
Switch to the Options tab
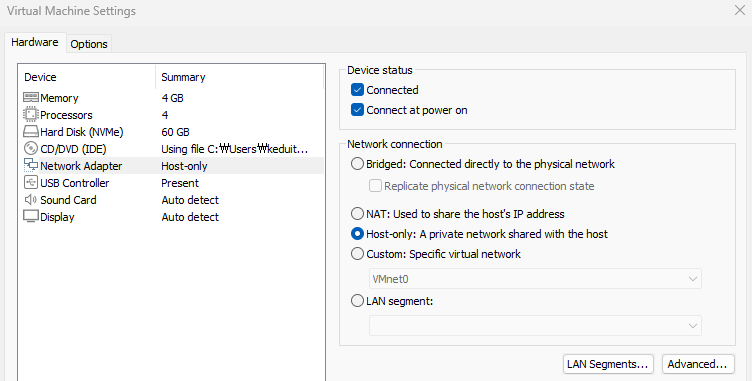click(89, 44)
